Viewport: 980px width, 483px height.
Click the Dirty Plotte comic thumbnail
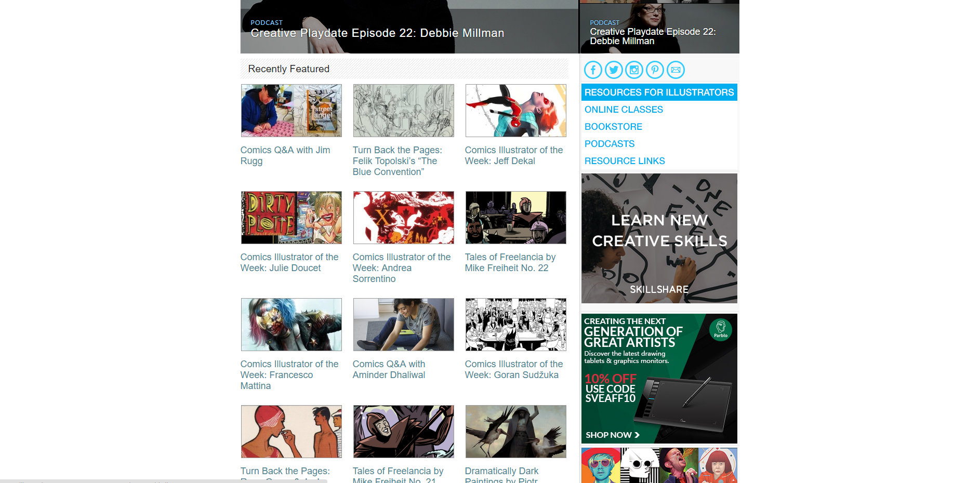click(292, 218)
